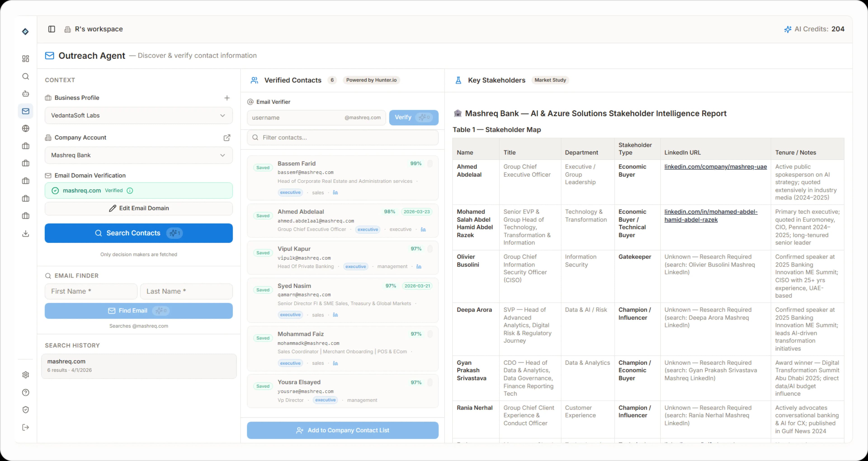
Task: Click the Saved badge on Vipul Kapur
Action: point(263,253)
